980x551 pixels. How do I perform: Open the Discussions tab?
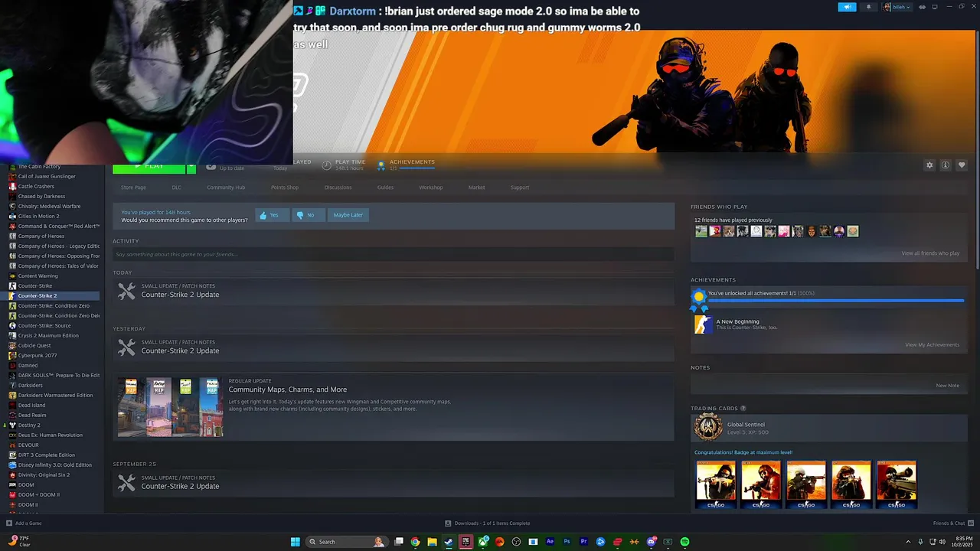pyautogui.click(x=338, y=187)
